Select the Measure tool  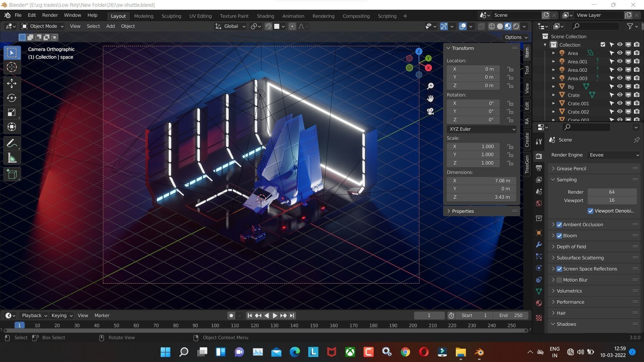(12, 159)
